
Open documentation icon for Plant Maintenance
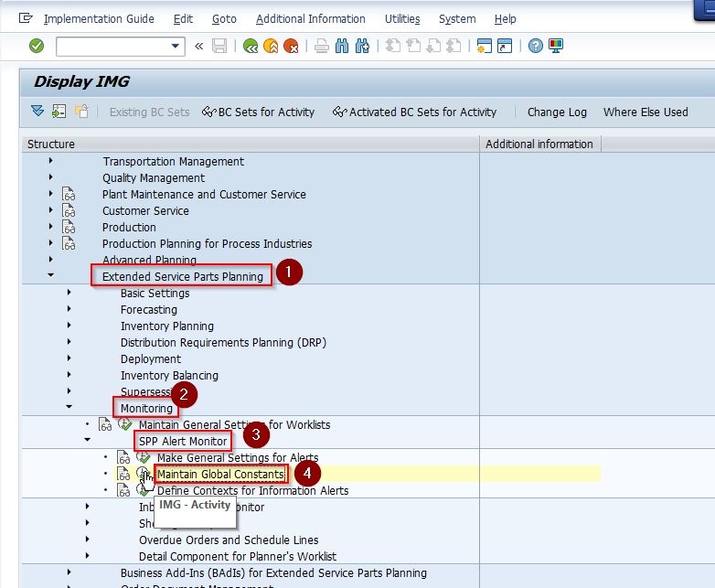(x=69, y=195)
